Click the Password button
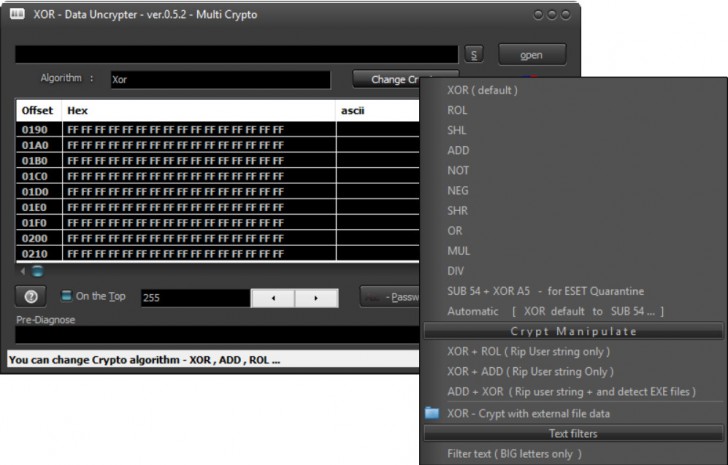Image resolution: width=728 pixels, height=465 pixels. click(x=390, y=297)
